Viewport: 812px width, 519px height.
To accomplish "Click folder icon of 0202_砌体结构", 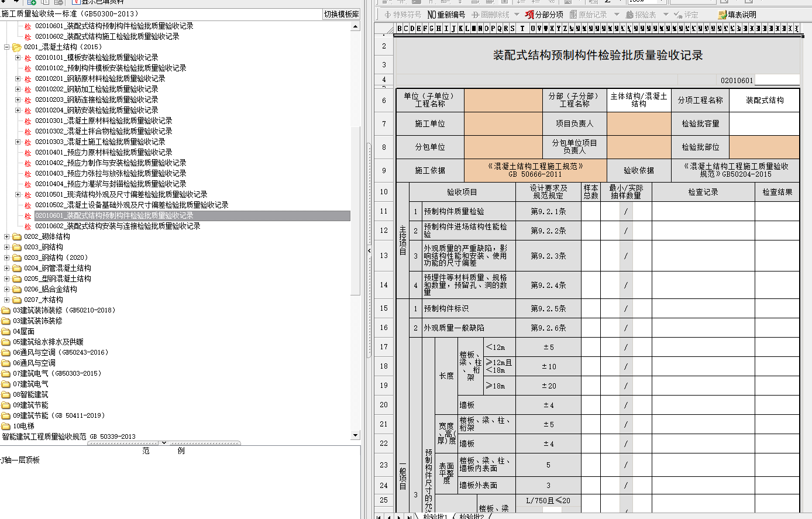I will [17, 237].
